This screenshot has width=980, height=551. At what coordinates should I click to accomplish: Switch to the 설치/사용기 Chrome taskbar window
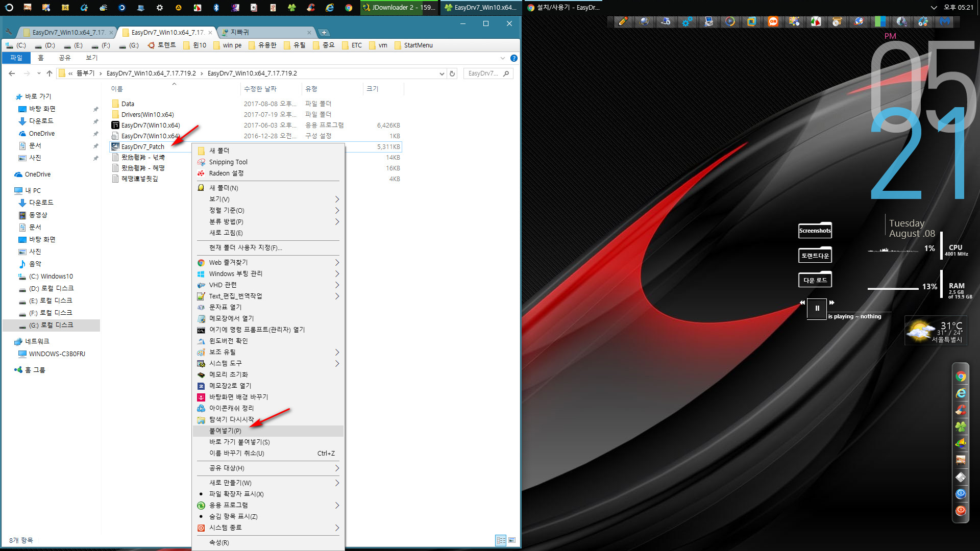pos(563,8)
